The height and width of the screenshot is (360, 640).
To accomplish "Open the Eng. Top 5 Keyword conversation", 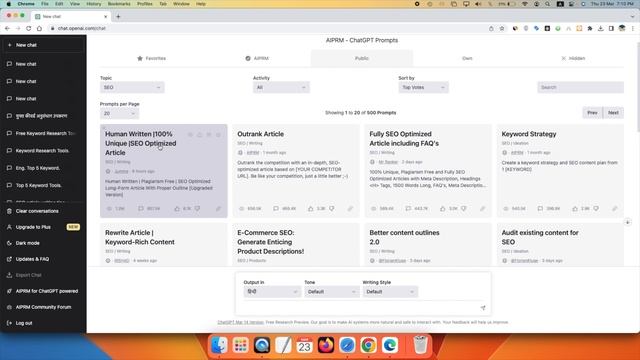I will point(43,168).
